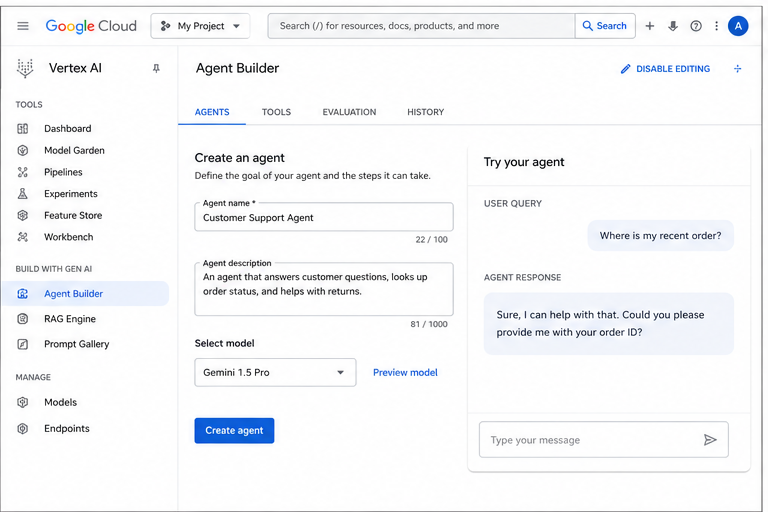
Task: Click the Agent name input field
Action: point(324,218)
